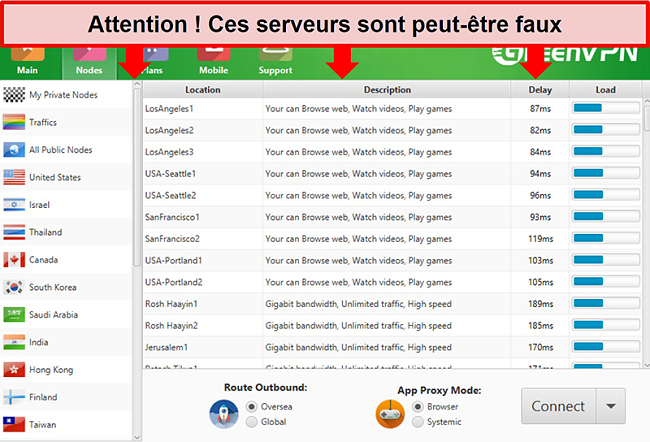Click the server list scroll down arrow
Screen dimensions: 650x442
pos(646,365)
